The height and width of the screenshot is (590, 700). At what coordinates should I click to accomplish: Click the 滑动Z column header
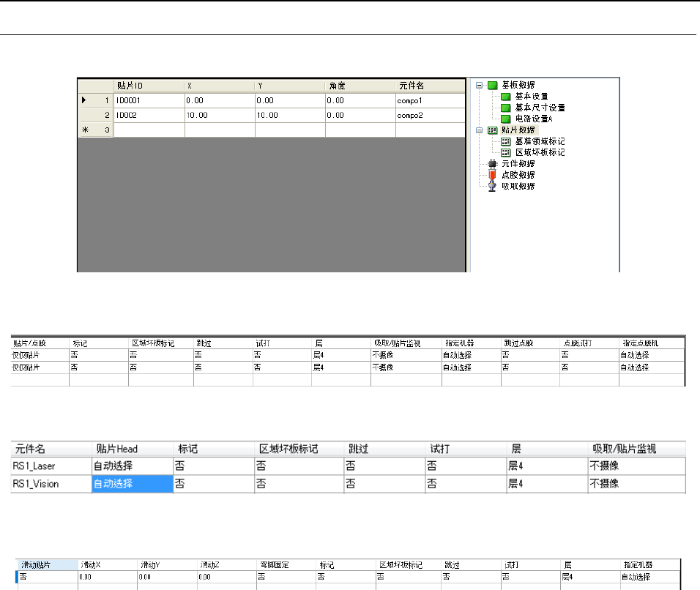click(x=227, y=565)
